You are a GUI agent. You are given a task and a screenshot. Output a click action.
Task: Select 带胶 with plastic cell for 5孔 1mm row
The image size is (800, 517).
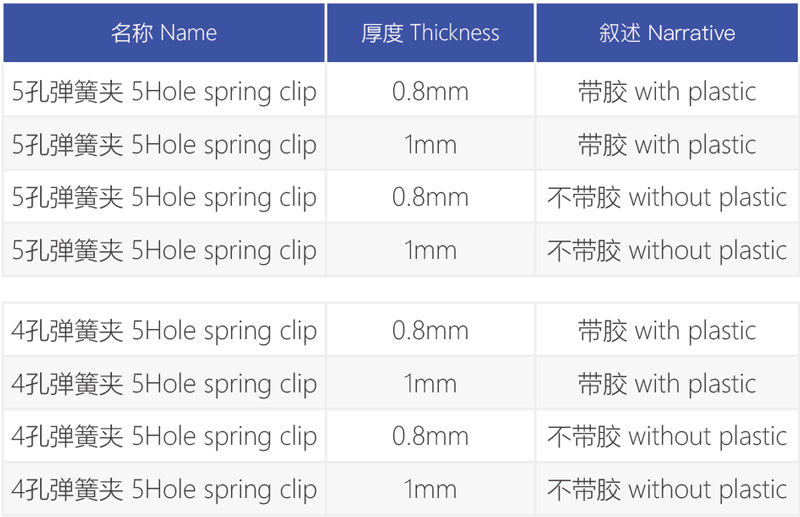click(x=667, y=144)
